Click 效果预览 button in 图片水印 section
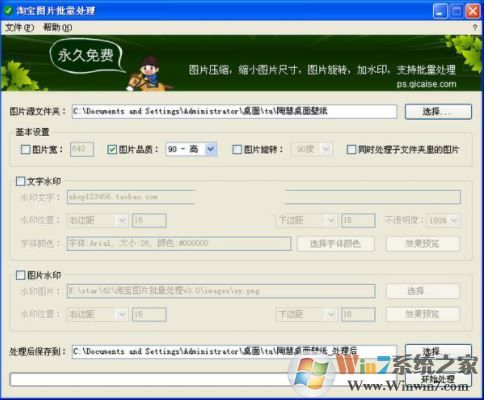 coord(423,314)
